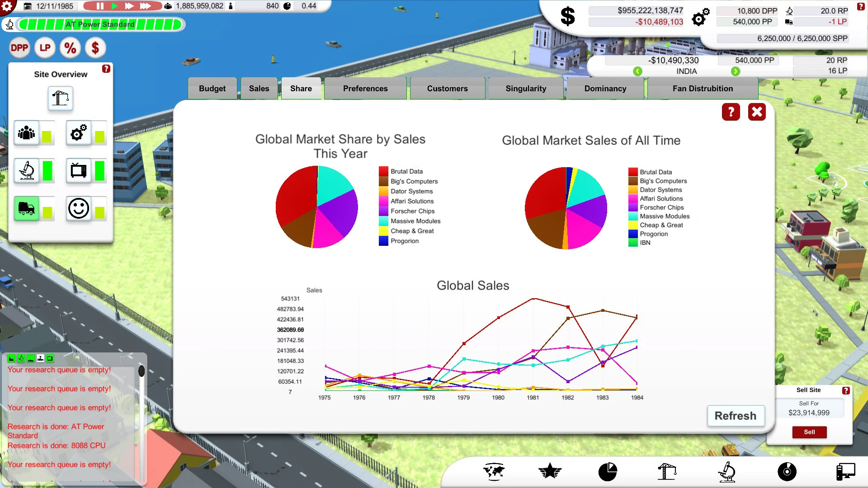Click the TV marketing icon in Site Overview

[x=79, y=170]
